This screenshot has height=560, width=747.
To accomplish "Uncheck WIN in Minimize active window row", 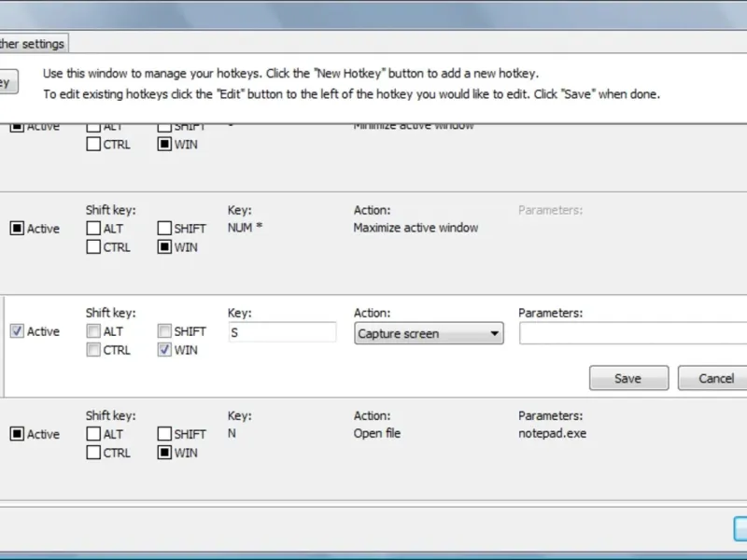I will pos(164,145).
